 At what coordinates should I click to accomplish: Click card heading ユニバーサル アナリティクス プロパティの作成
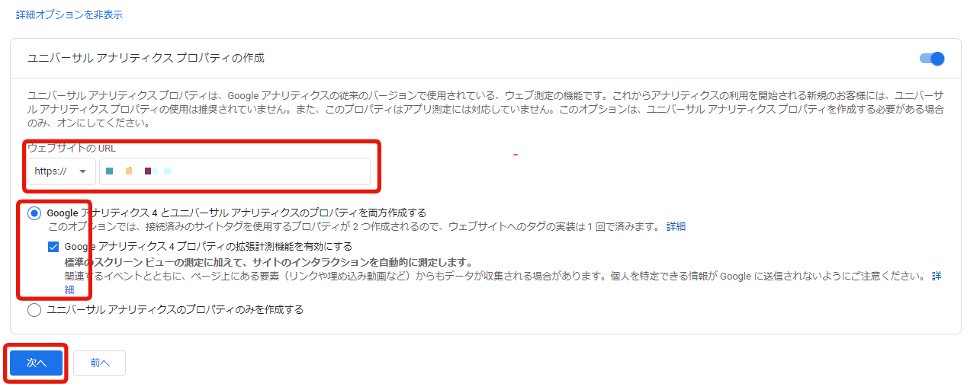tap(146, 58)
